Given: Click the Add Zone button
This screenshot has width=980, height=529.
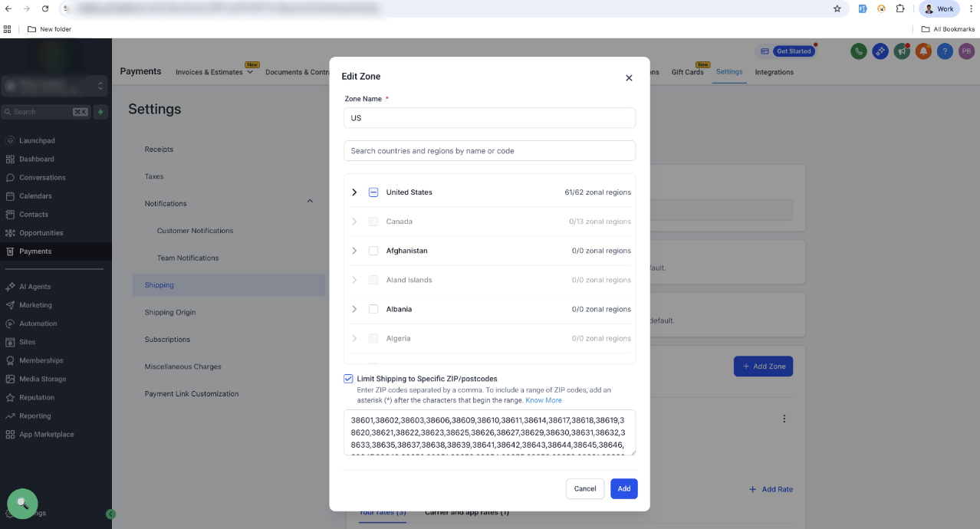Looking at the screenshot, I should [x=763, y=366].
